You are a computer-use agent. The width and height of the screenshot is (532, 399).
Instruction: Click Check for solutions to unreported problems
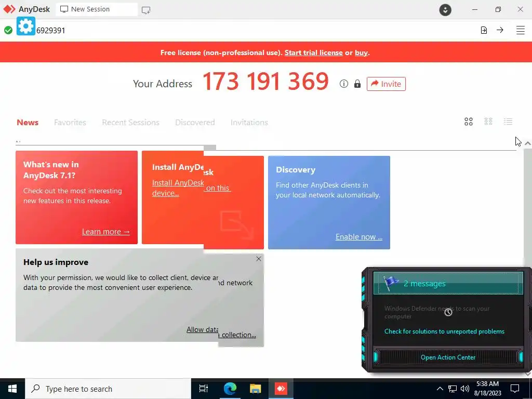tap(444, 331)
